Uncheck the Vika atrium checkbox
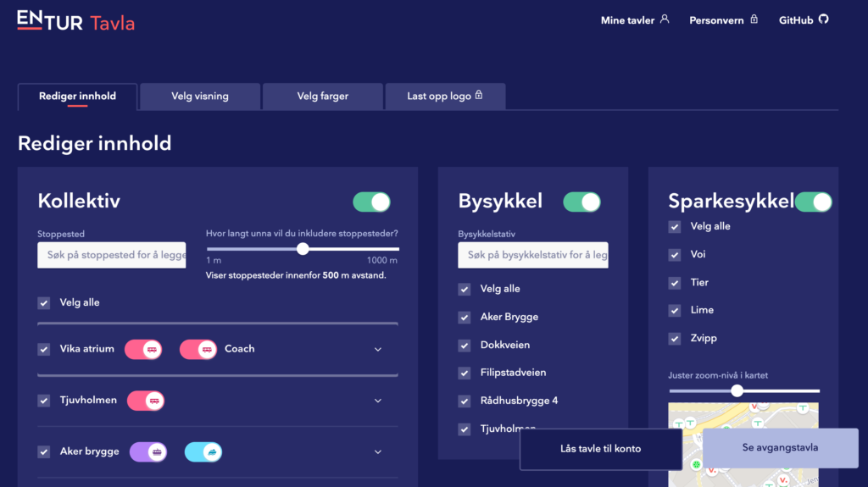The width and height of the screenshot is (868, 487). [44, 349]
